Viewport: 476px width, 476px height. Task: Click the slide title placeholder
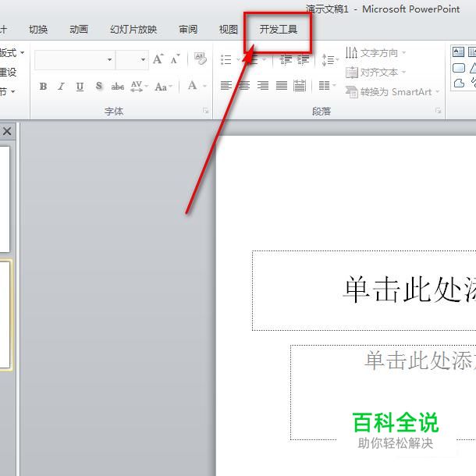[x=364, y=290]
